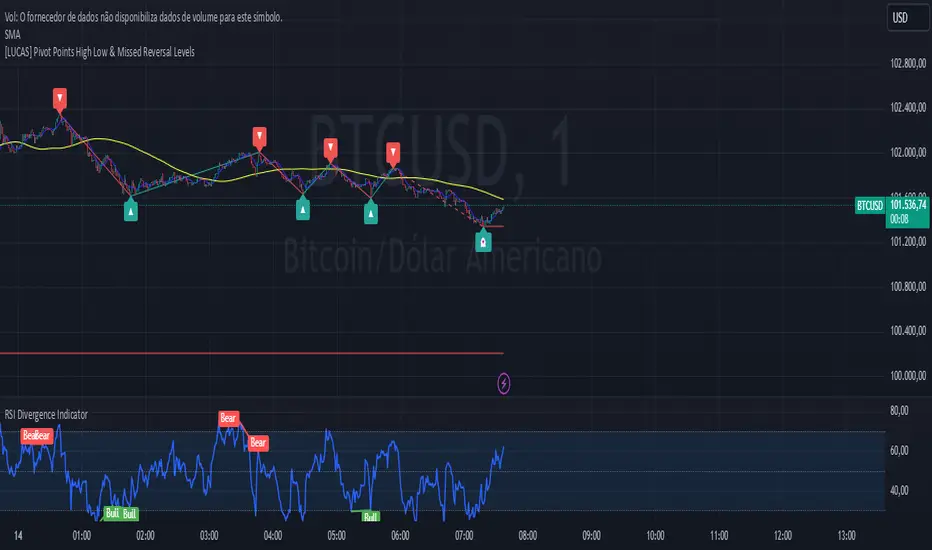Select the red pivot high marker near 06:00

pyautogui.click(x=393, y=153)
